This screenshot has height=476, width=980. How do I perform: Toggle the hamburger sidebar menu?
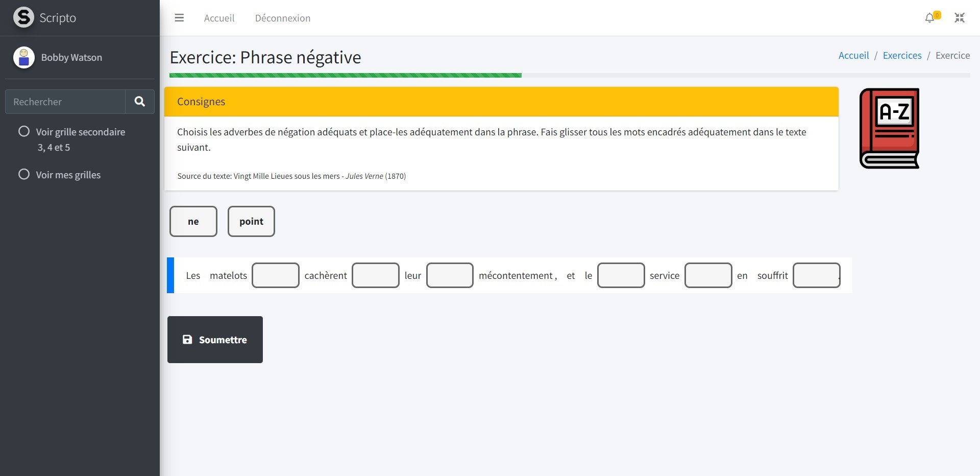(179, 18)
